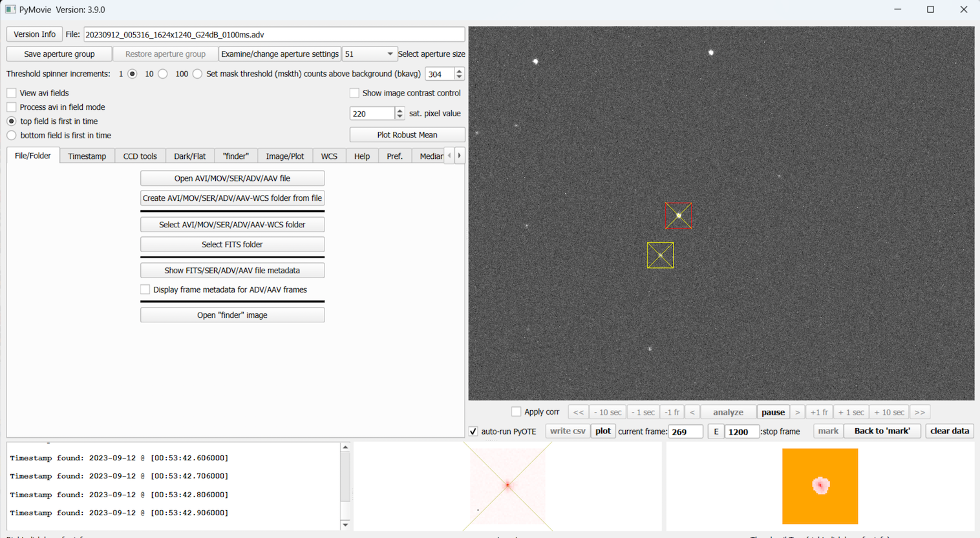Image resolution: width=980 pixels, height=538 pixels.
Task: Jump to end with '>>' button
Action: [919, 412]
